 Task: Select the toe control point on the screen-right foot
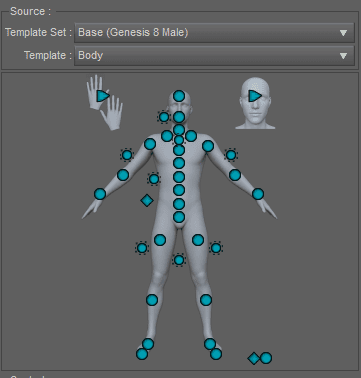[x=216, y=354]
